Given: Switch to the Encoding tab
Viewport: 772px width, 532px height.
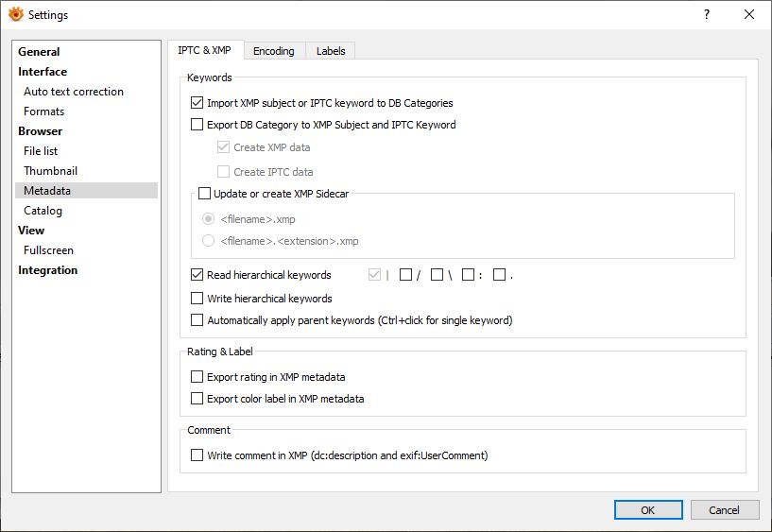Looking at the screenshot, I should tap(273, 51).
